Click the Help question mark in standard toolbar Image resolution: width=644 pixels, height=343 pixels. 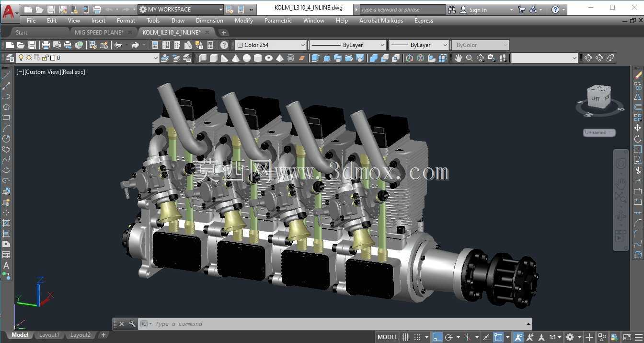point(224,45)
